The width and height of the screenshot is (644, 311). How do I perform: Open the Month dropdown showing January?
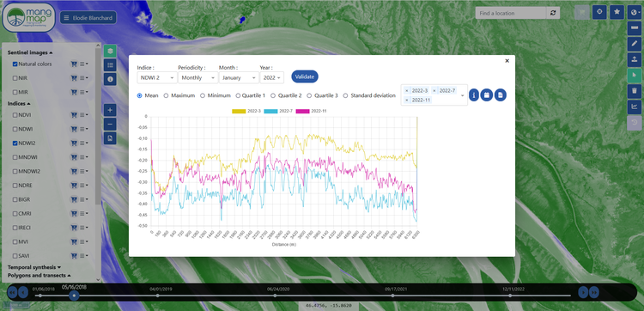(x=239, y=77)
